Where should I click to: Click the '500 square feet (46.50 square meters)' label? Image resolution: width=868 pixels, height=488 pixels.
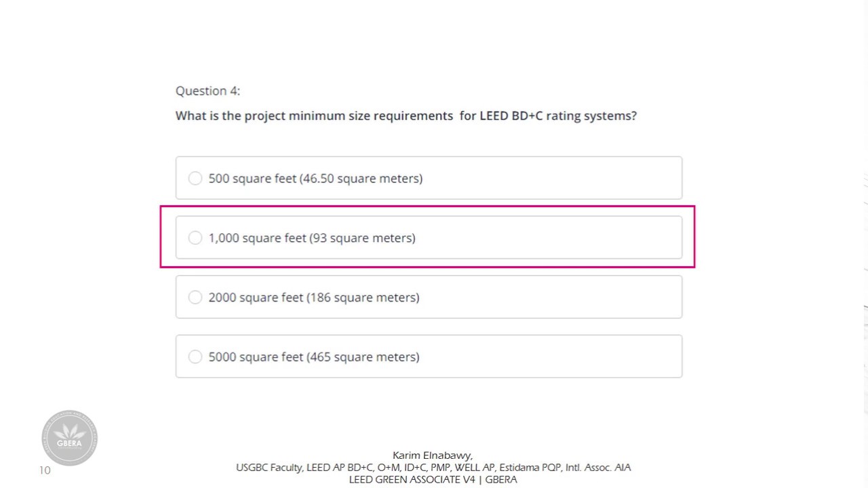pyautogui.click(x=315, y=178)
